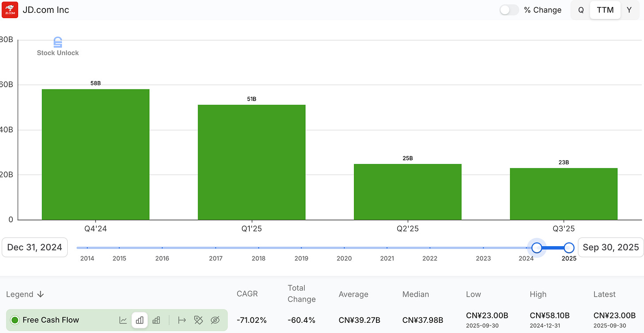This screenshot has width=644, height=333.
Task: Hide data labels via the crossed tag icon
Action: tap(198, 320)
